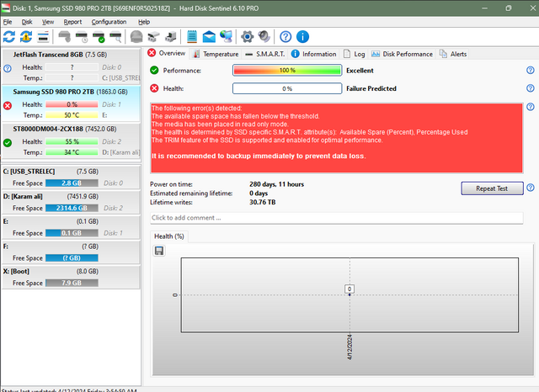Click the 'Click to add comment' field
Viewport: 539px width, 392px height.
[x=335, y=218]
